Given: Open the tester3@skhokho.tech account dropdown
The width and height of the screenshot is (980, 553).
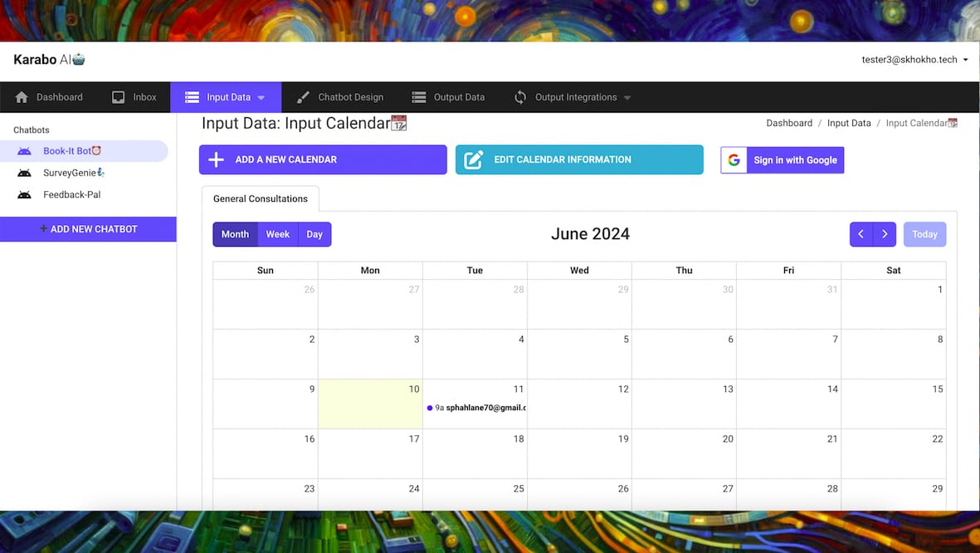Looking at the screenshot, I should coord(915,60).
